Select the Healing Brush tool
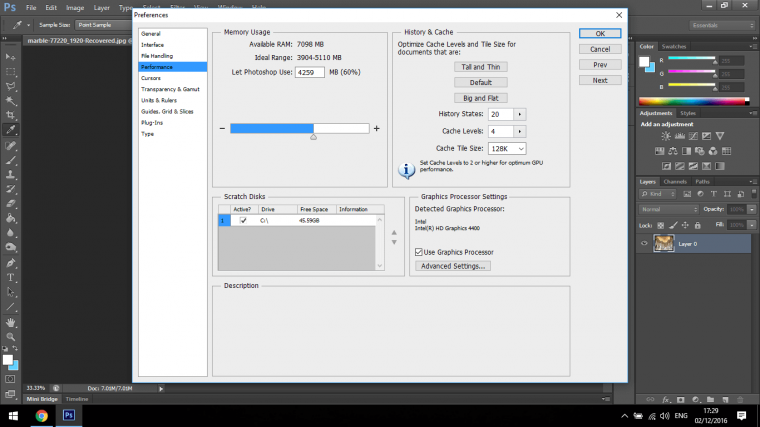The image size is (760, 427). tap(10, 145)
